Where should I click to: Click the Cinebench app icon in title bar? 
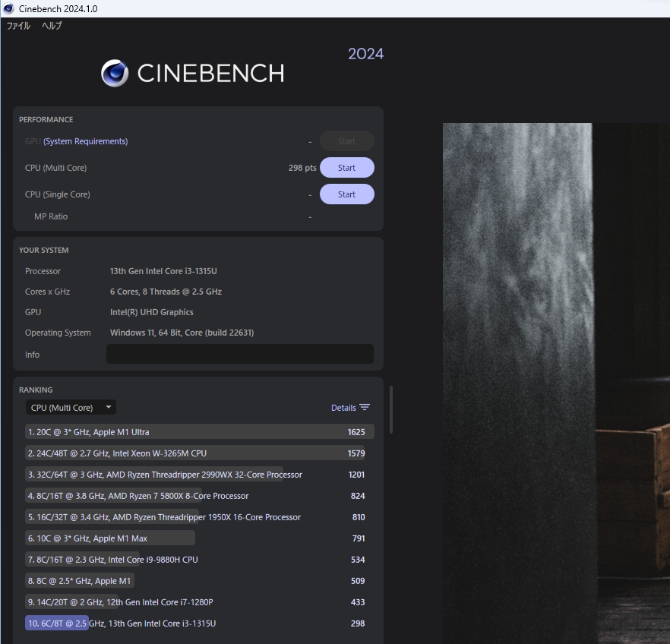[8, 8]
